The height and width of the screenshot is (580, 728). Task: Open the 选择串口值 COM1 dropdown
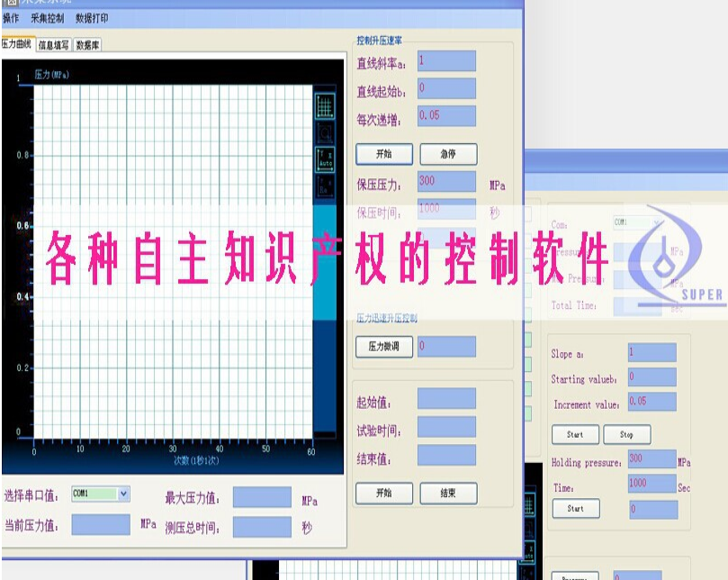[x=123, y=494]
